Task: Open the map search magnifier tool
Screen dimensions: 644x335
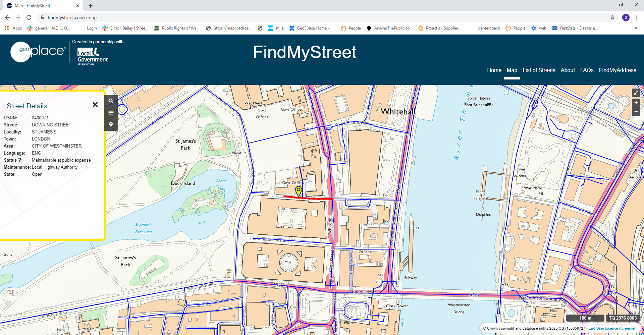Action: point(111,101)
